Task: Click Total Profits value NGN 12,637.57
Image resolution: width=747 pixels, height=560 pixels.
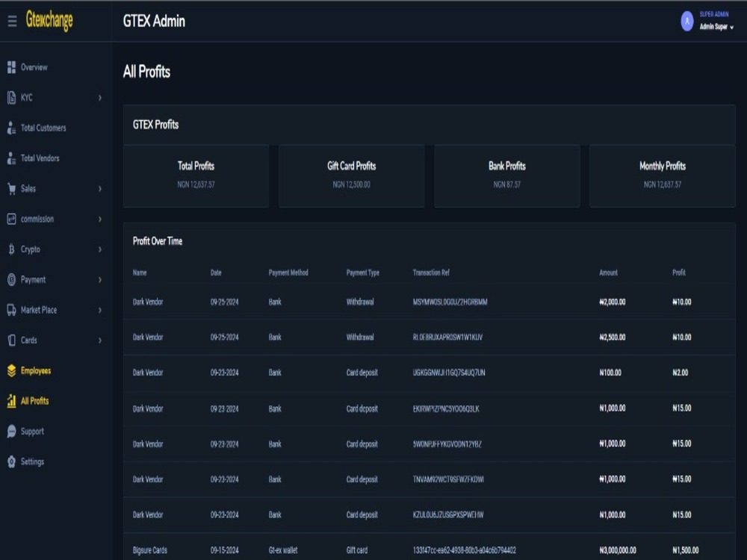Action: click(x=196, y=184)
